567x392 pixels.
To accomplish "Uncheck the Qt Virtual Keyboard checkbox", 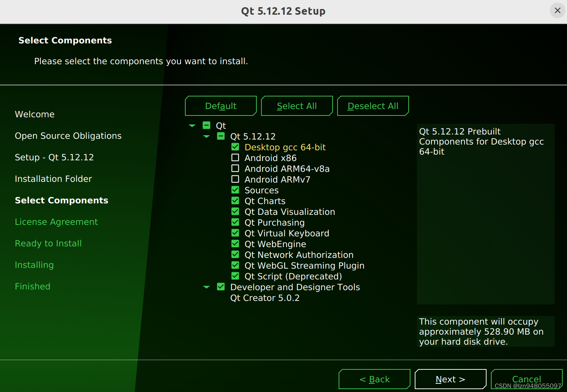I will [235, 233].
